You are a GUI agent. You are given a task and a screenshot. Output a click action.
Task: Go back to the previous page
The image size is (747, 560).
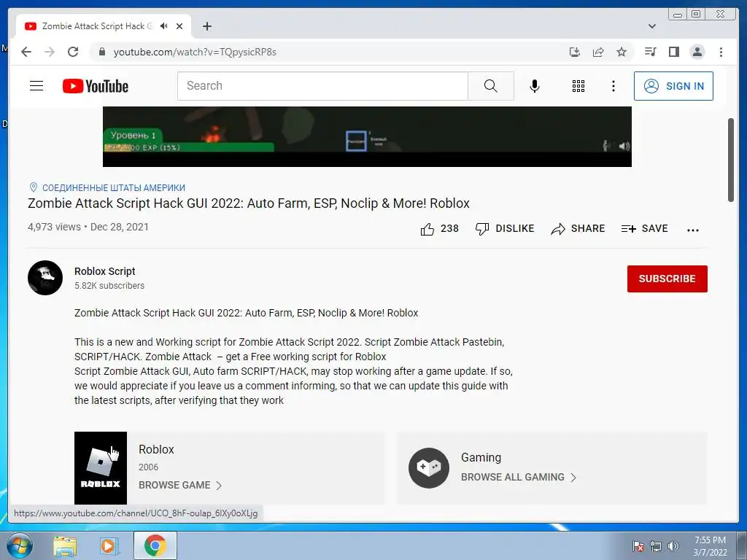pyautogui.click(x=26, y=52)
